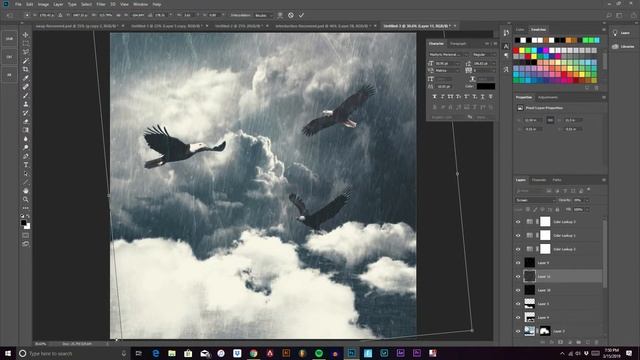Image resolution: width=640 pixels, height=360 pixels.
Task: Toggle visibility of Layer 4
Action: [x=518, y=318]
